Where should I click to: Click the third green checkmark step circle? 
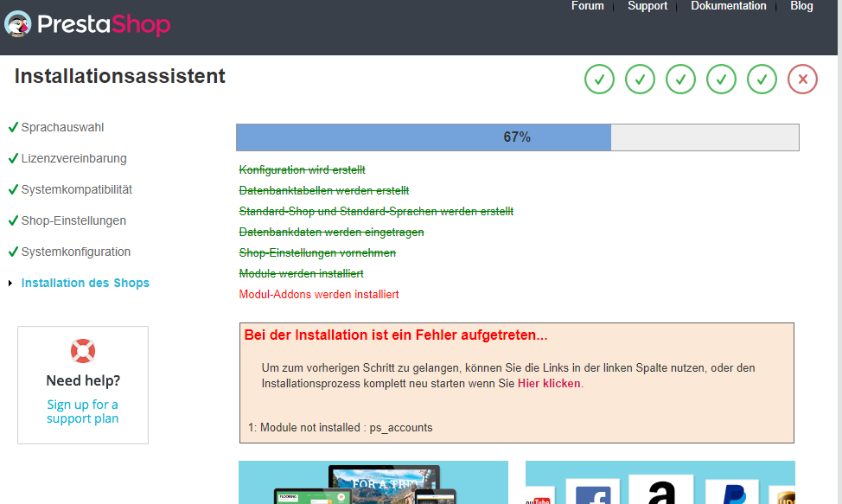coord(681,80)
